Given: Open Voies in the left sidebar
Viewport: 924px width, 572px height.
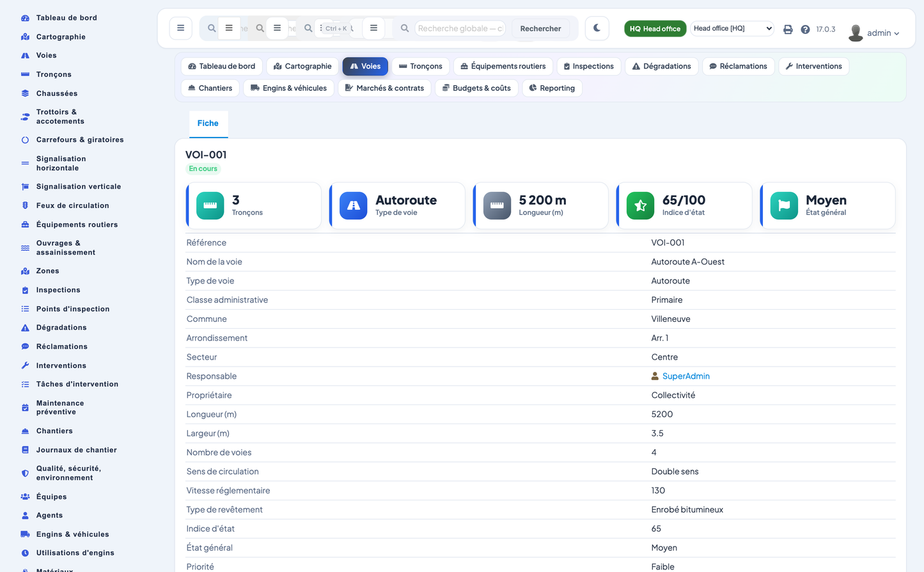Looking at the screenshot, I should tap(46, 56).
